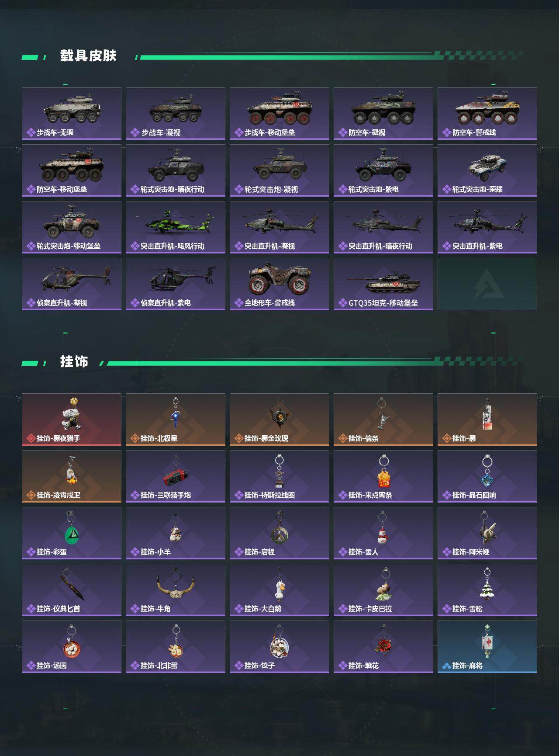This screenshot has height=756, width=559.
Task: Choose the 挂饰-彩蛋 green egg charm
Action: click(72, 533)
